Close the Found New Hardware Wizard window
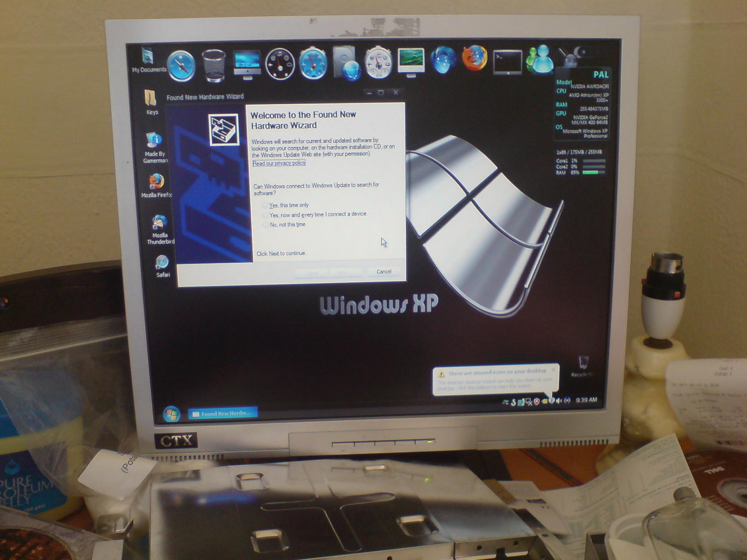 click(x=396, y=92)
